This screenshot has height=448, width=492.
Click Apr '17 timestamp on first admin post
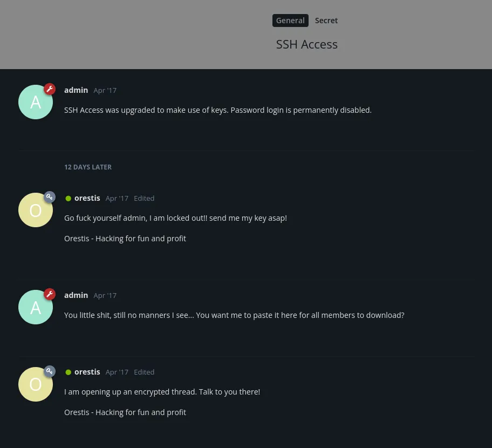click(105, 91)
